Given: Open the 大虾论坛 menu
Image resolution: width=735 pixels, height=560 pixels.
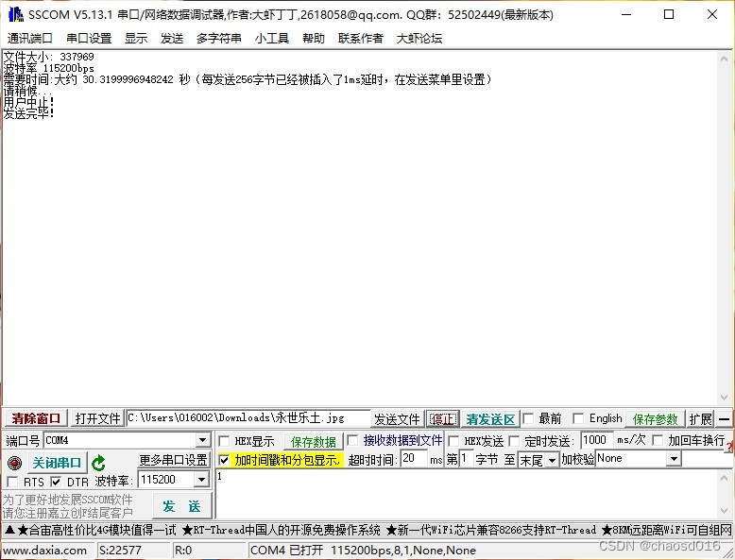Looking at the screenshot, I should 419,39.
